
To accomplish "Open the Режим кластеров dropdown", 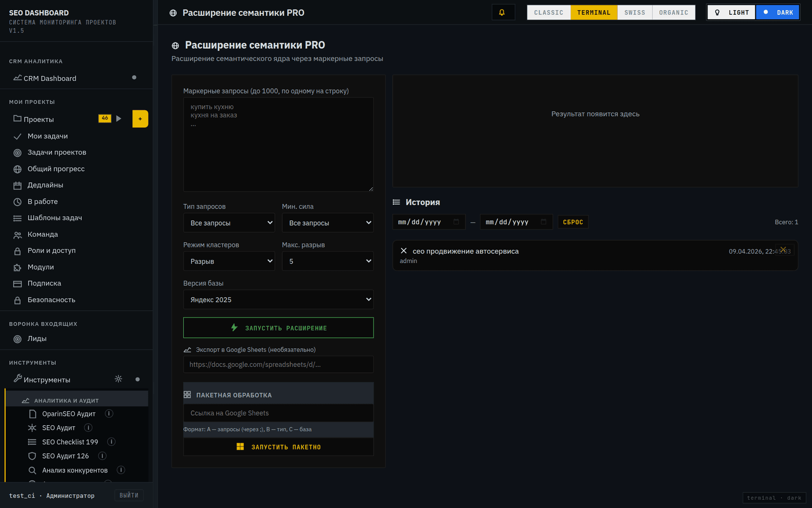I will [229, 261].
